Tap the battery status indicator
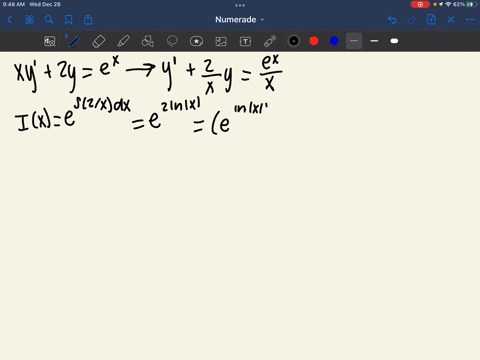The width and height of the screenshot is (480, 360). coord(471,4)
